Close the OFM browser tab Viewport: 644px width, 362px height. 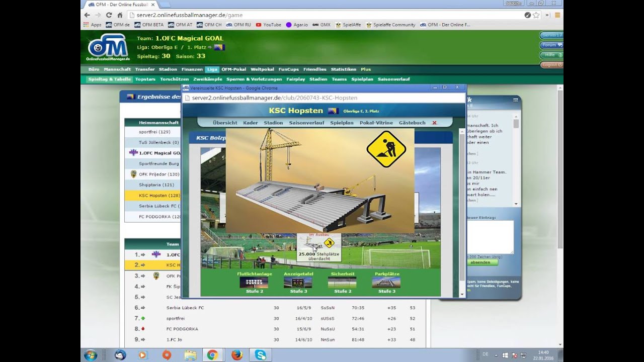pos(153,4)
